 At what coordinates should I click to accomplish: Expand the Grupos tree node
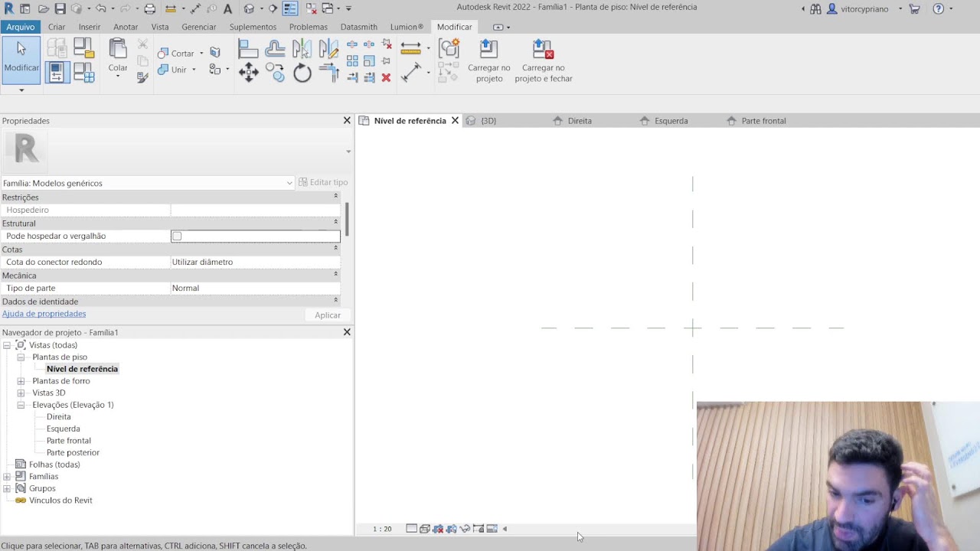tap(7, 489)
